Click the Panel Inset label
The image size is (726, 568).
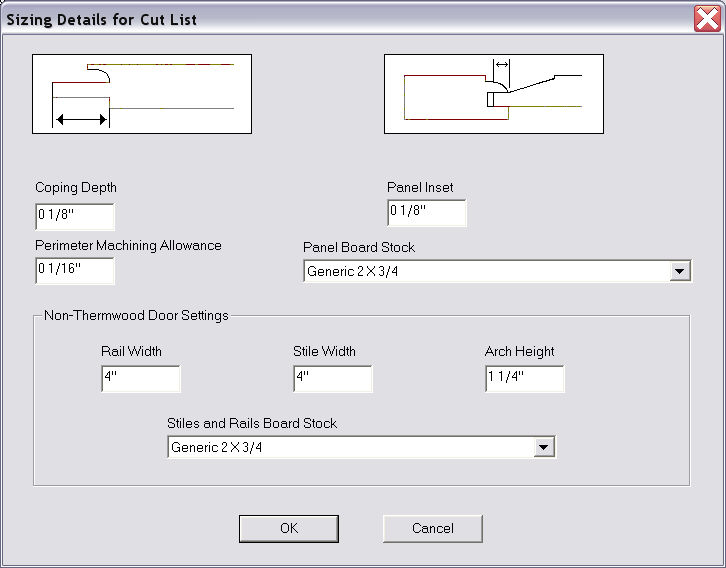420,187
